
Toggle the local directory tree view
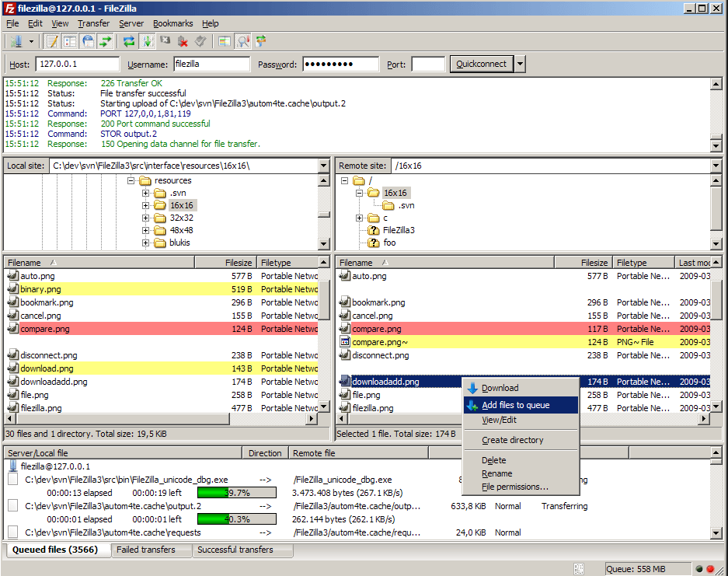[x=68, y=41]
